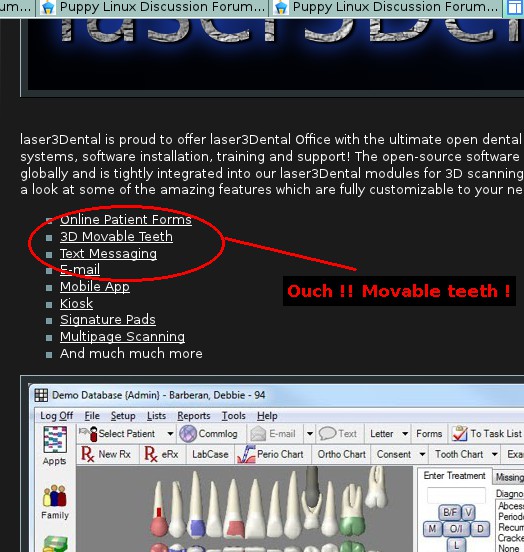The height and width of the screenshot is (552, 524).
Task: Click the O/I surface button
Action: click(x=456, y=529)
